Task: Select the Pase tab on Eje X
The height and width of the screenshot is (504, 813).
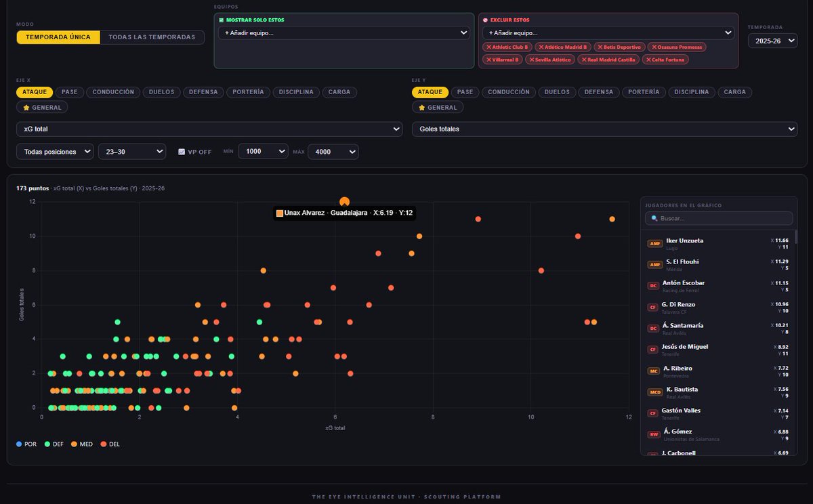Action: point(70,92)
